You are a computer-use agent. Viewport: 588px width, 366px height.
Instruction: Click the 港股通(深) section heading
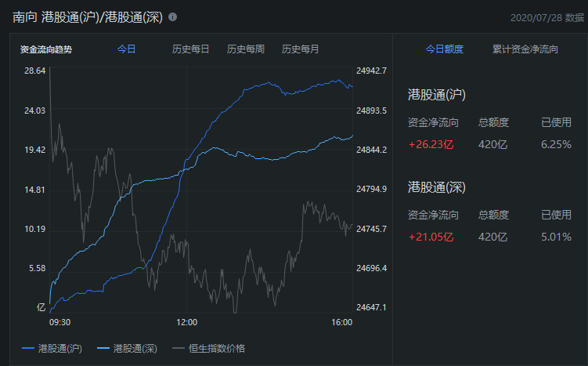coord(437,187)
